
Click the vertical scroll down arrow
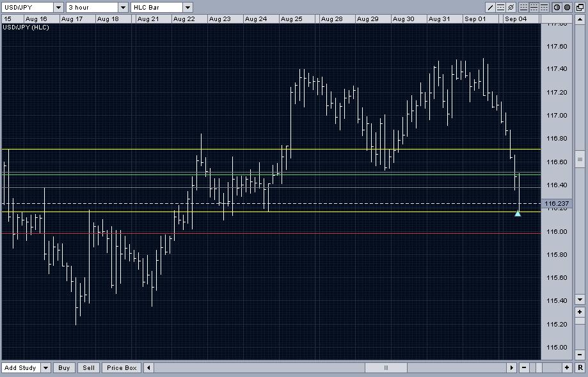pos(580,300)
